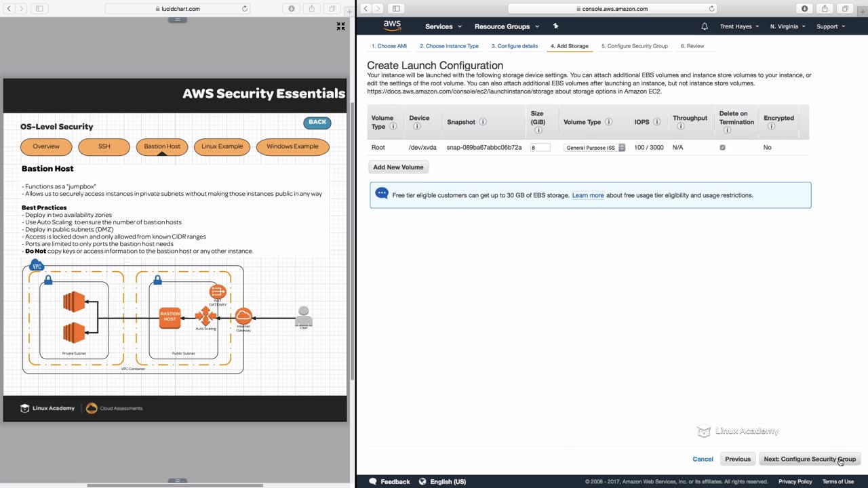
Task: Show sidebar in the AWS console browser window
Action: pyautogui.click(x=396, y=9)
